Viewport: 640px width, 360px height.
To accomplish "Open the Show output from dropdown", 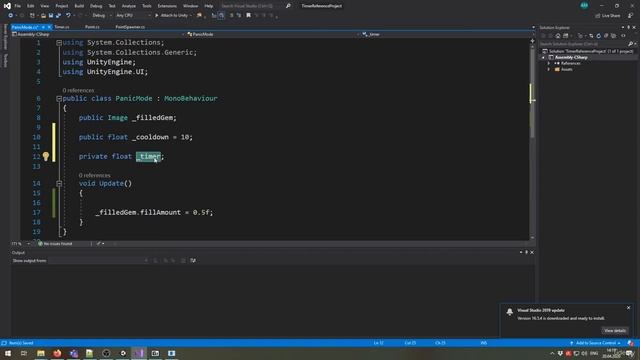I will tap(98, 260).
